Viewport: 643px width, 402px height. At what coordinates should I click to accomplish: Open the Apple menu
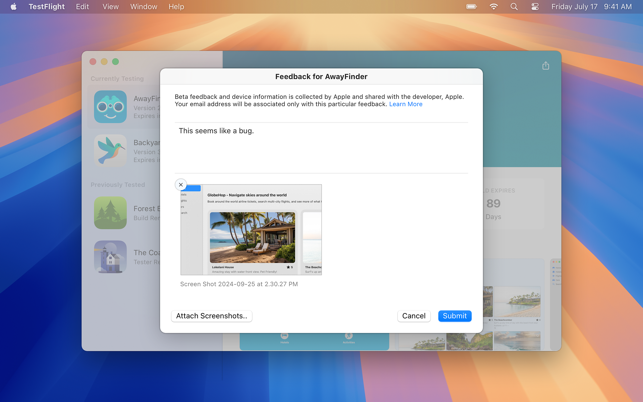pyautogui.click(x=13, y=7)
